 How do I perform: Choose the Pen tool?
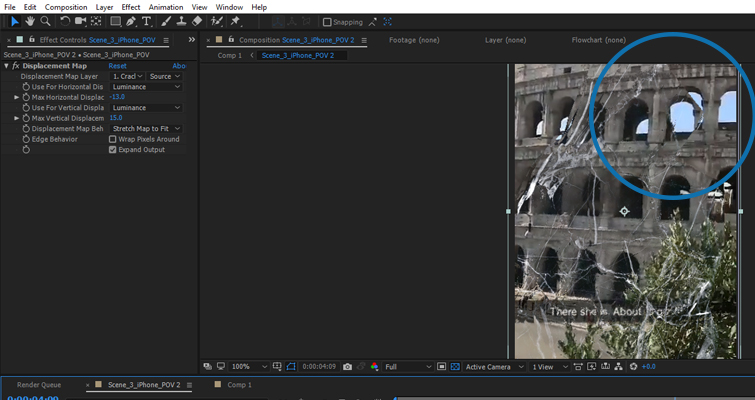(133, 21)
